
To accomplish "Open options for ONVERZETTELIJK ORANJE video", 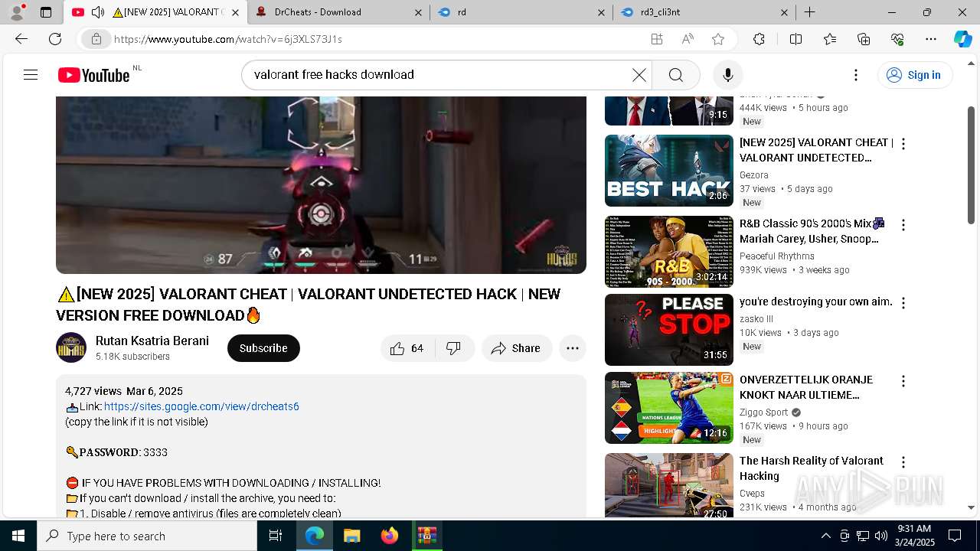I will point(903,381).
